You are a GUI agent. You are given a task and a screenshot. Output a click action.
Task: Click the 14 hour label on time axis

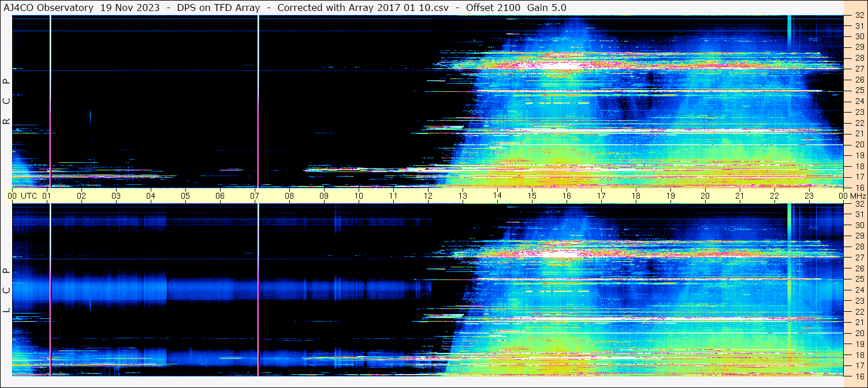coord(497,196)
